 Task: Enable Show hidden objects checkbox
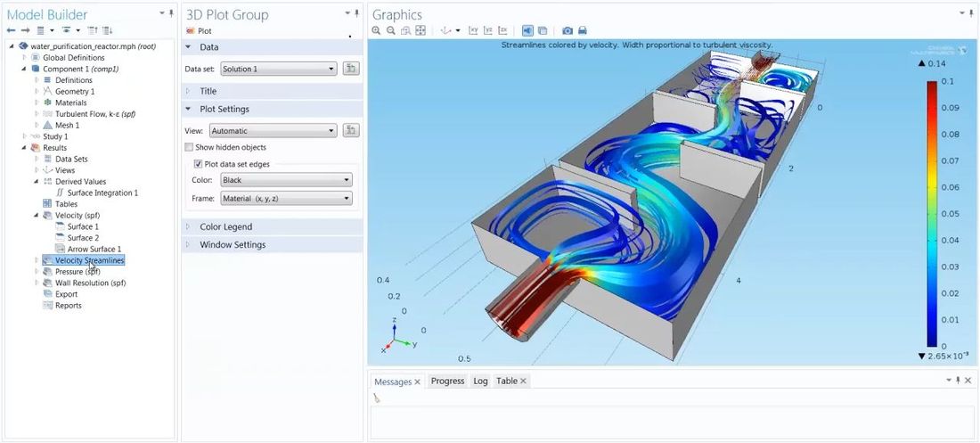[x=189, y=148]
